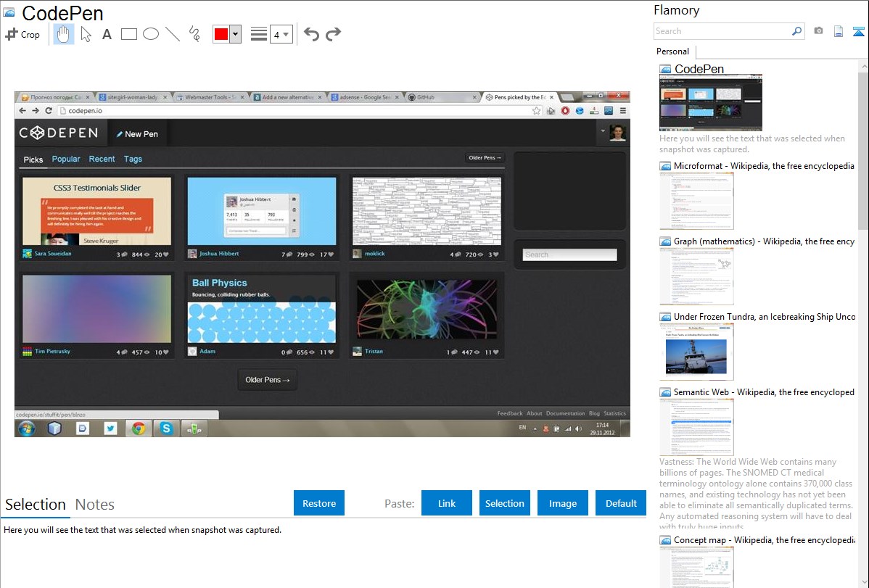Pick the straight line tool
869x588 pixels.
tap(173, 34)
